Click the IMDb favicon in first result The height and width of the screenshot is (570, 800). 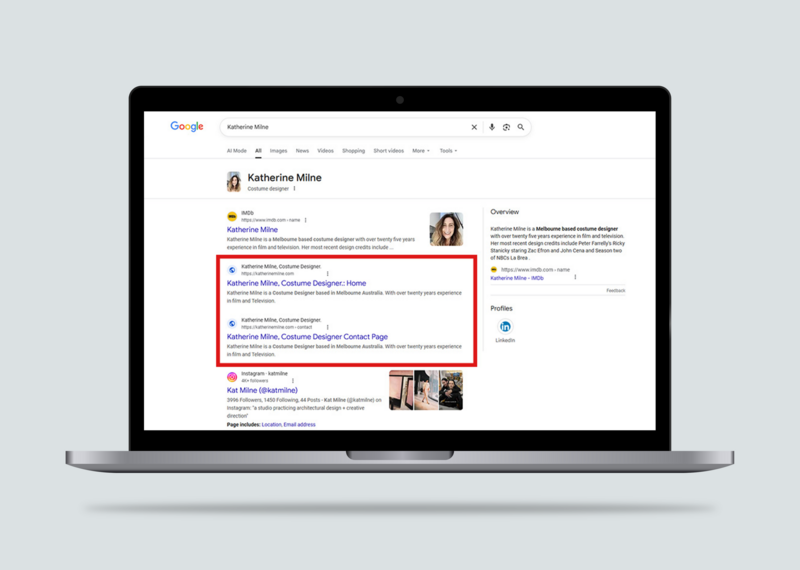point(232,216)
